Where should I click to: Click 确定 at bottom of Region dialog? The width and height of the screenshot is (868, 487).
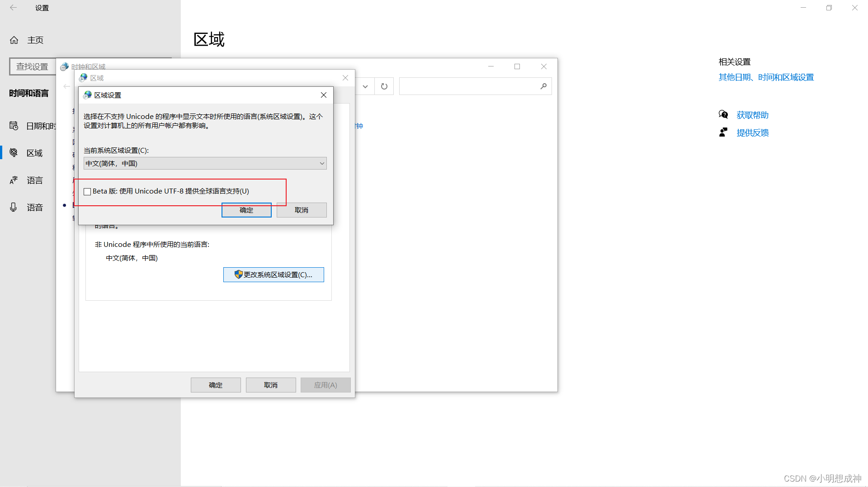pos(216,385)
